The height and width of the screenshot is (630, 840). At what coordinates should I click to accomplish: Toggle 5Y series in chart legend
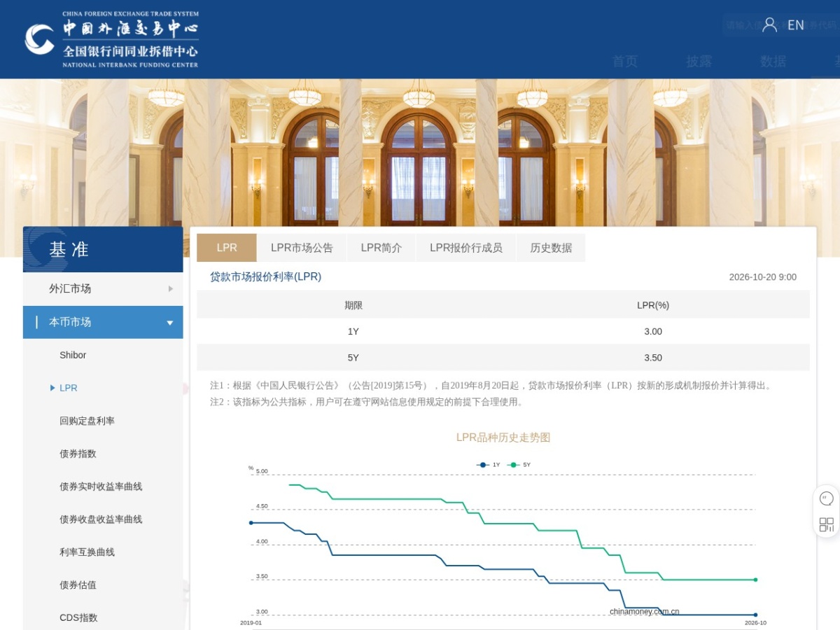pos(519,465)
